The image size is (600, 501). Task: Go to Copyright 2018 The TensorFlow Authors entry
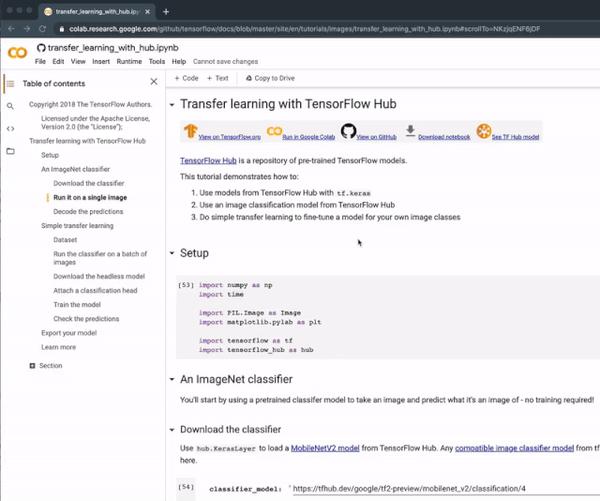(90, 104)
